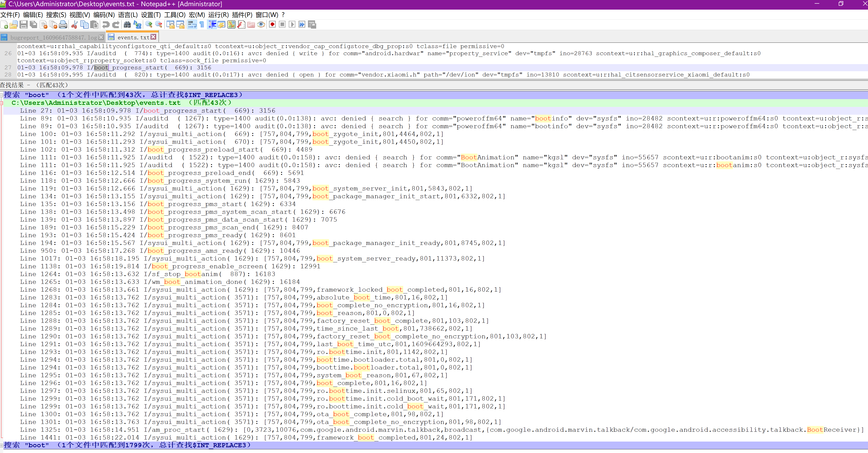Click the Zoom in magnifier icon
Image resolution: width=868 pixels, height=453 pixels.
(149, 24)
